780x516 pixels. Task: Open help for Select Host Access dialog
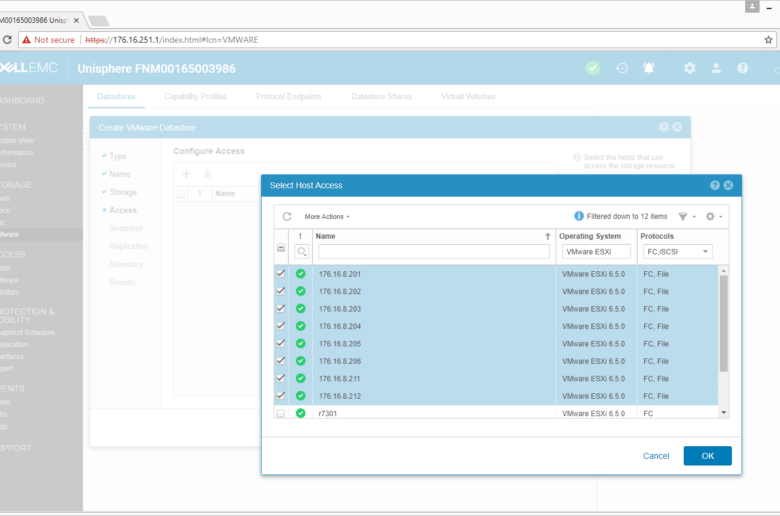pyautogui.click(x=715, y=185)
